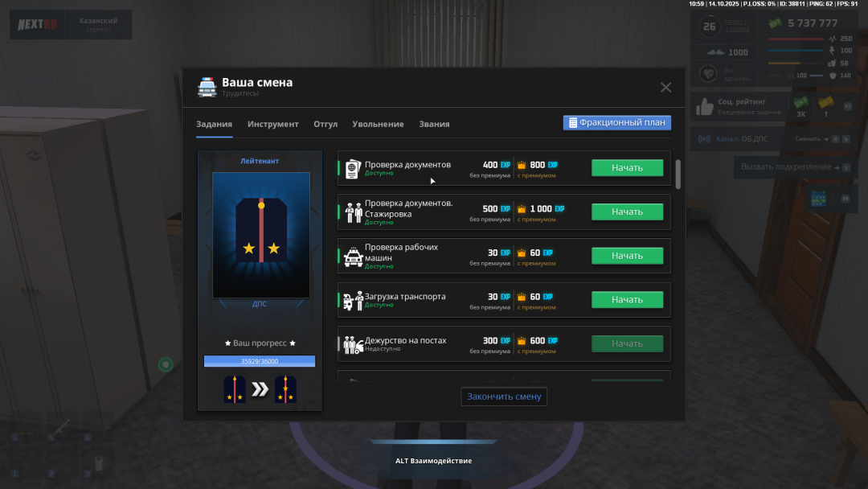
Task: Switch to the Инструмент tab
Action: point(272,124)
